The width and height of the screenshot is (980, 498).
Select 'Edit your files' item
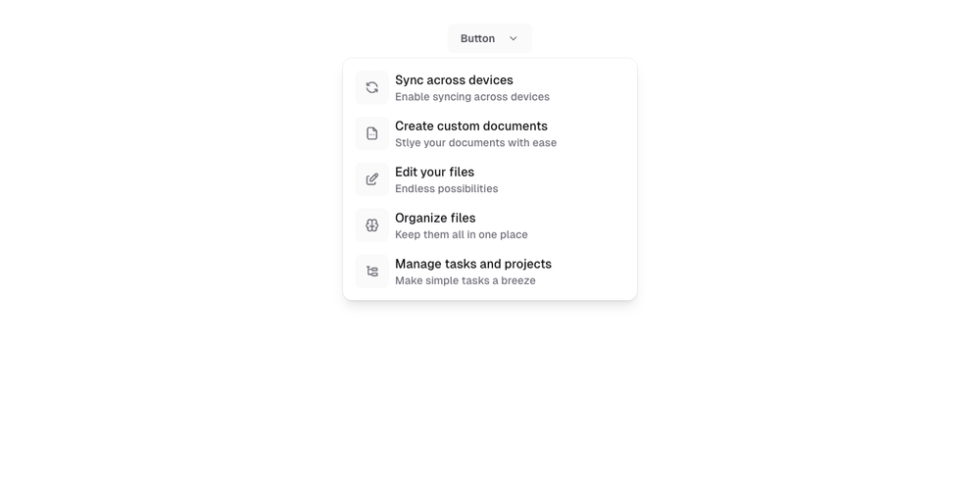434,173
